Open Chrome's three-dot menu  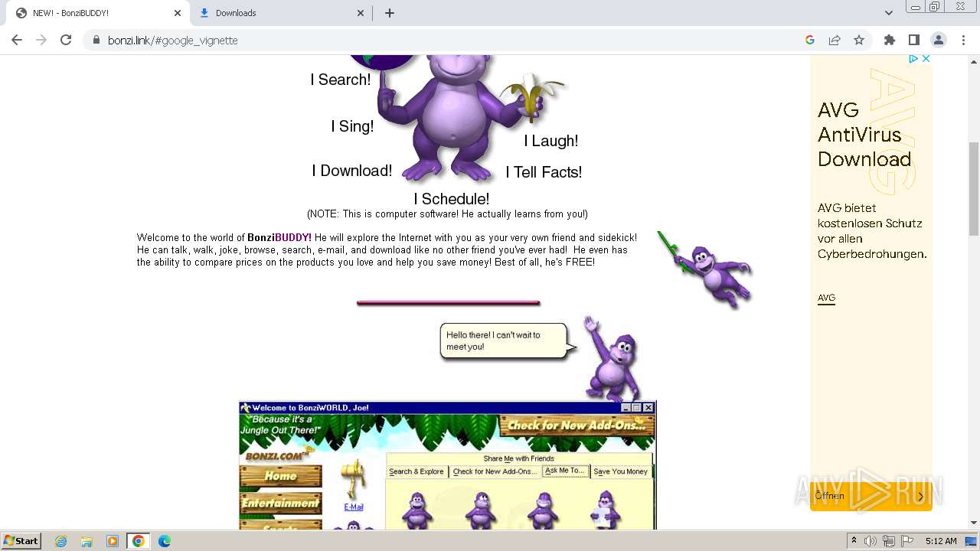pyautogui.click(x=963, y=40)
